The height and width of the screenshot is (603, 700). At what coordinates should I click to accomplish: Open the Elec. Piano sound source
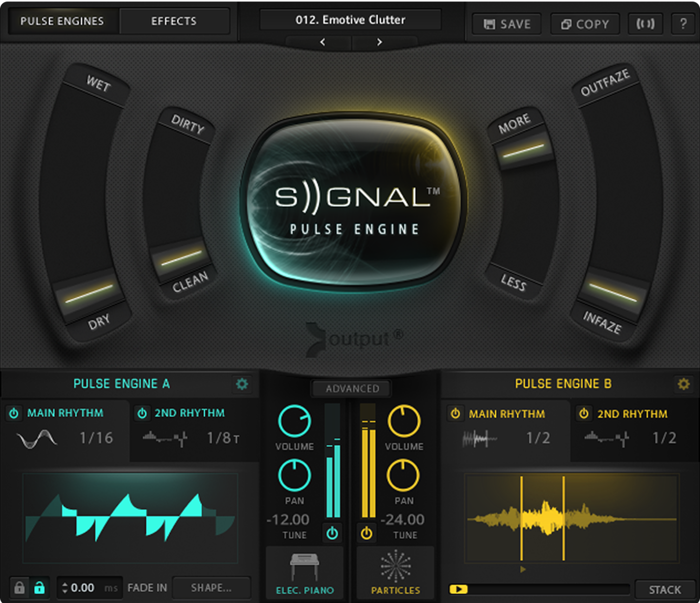[x=305, y=573]
